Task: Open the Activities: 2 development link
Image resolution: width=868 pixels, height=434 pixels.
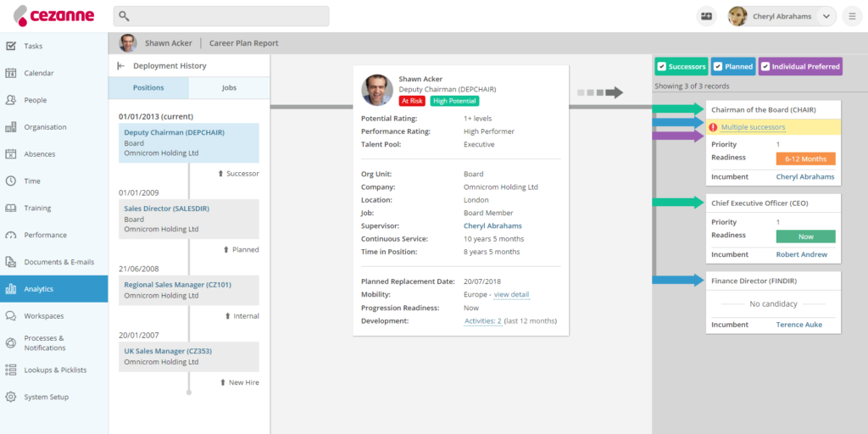Action: point(482,321)
